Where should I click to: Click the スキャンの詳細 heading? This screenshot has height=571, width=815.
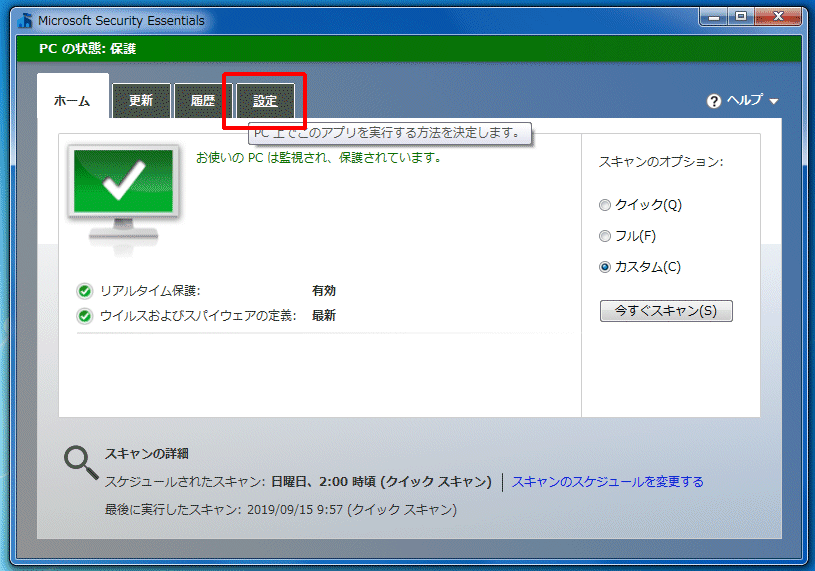(147, 454)
